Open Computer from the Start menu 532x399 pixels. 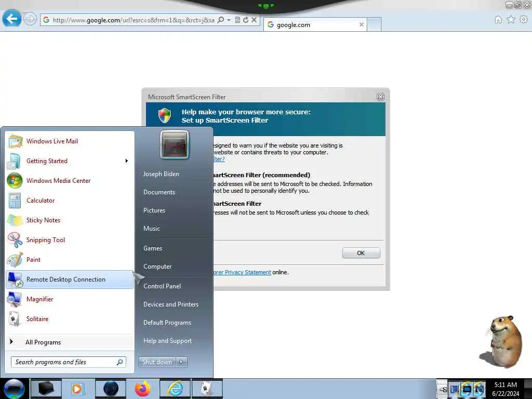coord(157,267)
